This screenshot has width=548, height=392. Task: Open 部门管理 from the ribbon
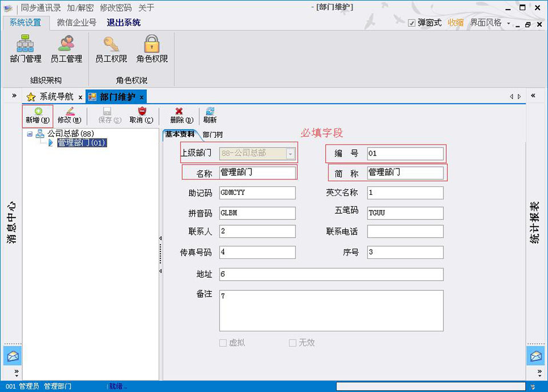(26, 49)
